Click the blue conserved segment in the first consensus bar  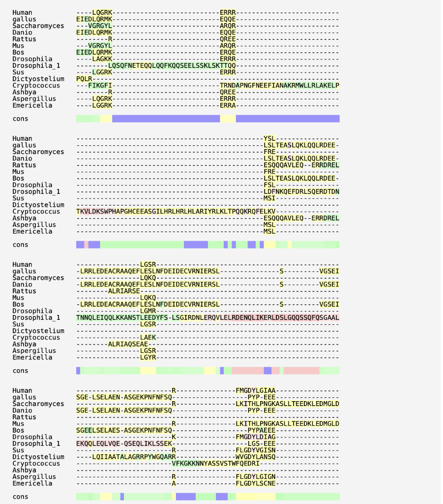point(167,118)
